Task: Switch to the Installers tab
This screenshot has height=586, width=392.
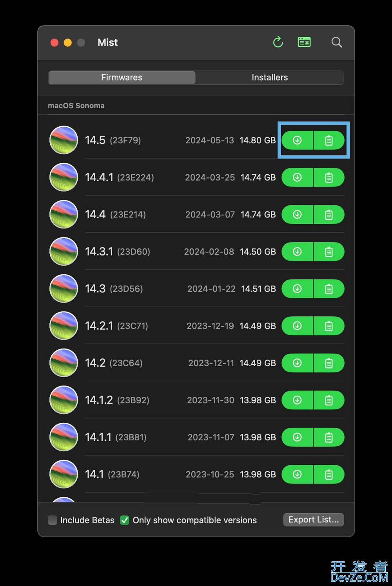Action: (270, 77)
